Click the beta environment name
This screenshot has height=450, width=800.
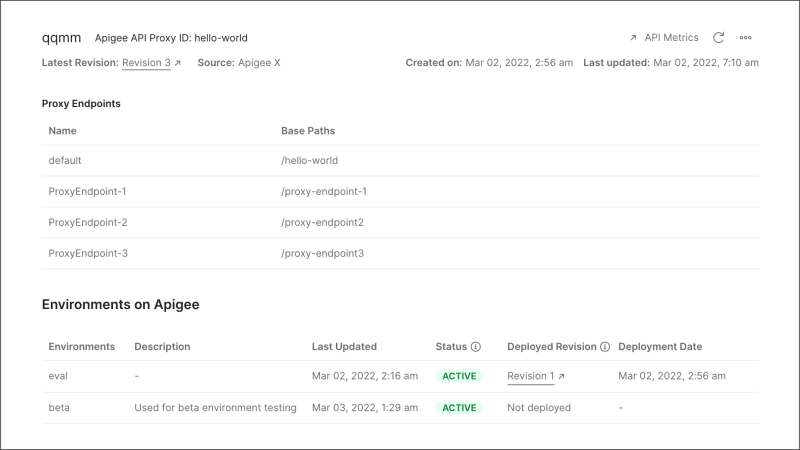(60, 408)
